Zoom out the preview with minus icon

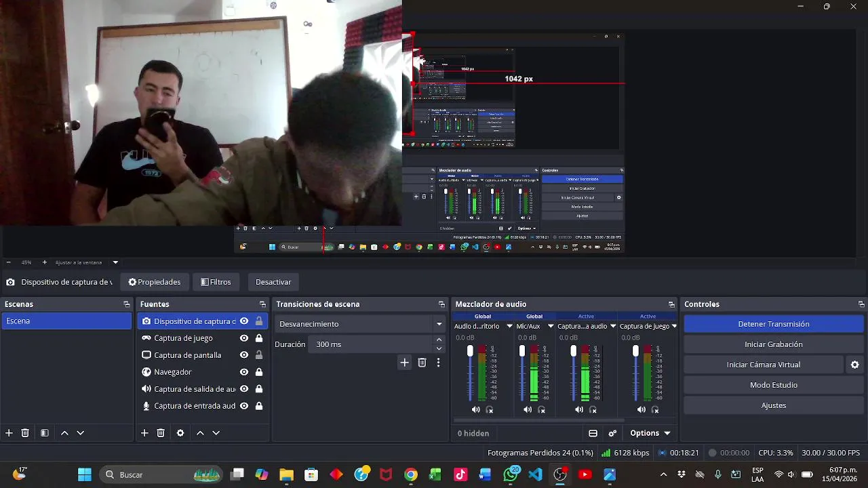click(x=8, y=262)
